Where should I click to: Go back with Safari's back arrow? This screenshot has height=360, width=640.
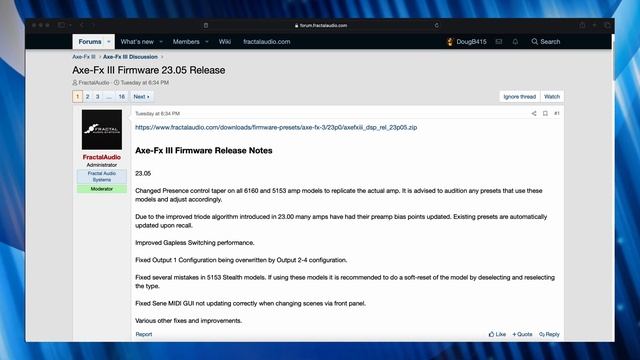click(82, 25)
